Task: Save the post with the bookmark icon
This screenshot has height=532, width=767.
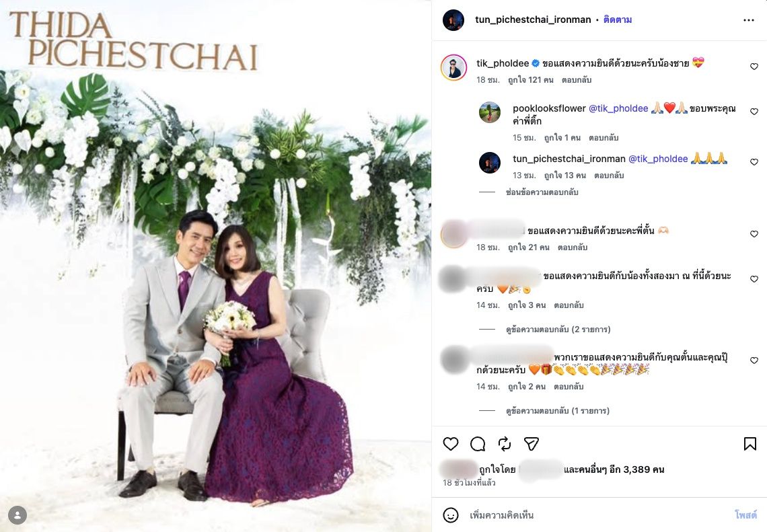Action: (x=750, y=444)
